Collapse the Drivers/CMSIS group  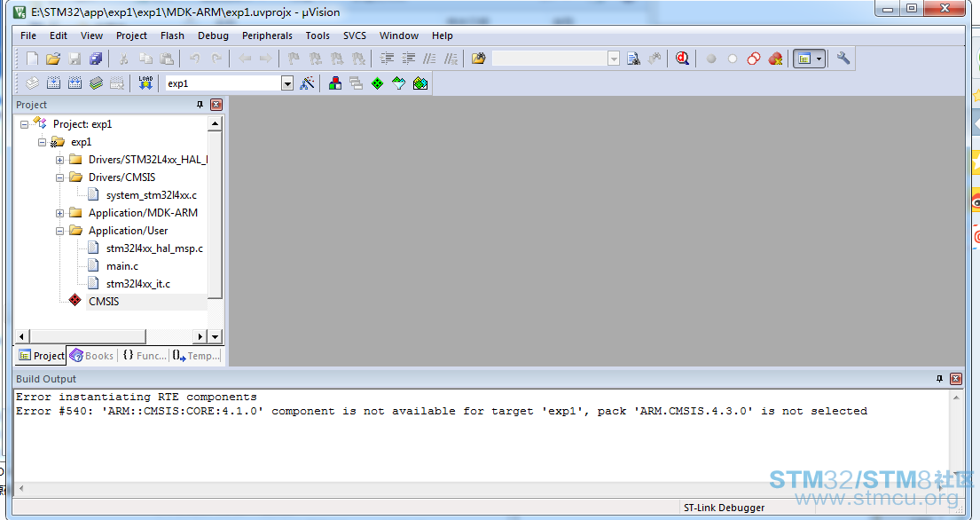tap(59, 177)
